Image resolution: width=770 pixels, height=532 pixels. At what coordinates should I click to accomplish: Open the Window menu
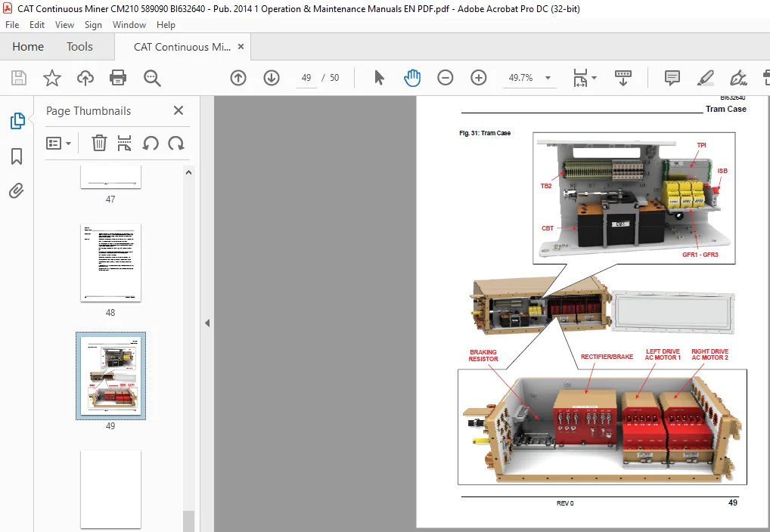129,24
